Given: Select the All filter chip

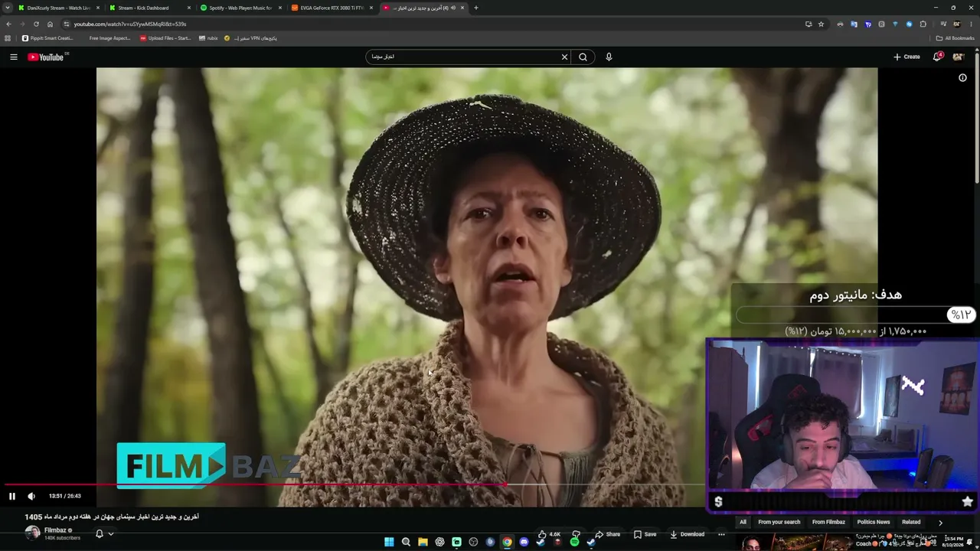Looking at the screenshot, I should coord(743,522).
